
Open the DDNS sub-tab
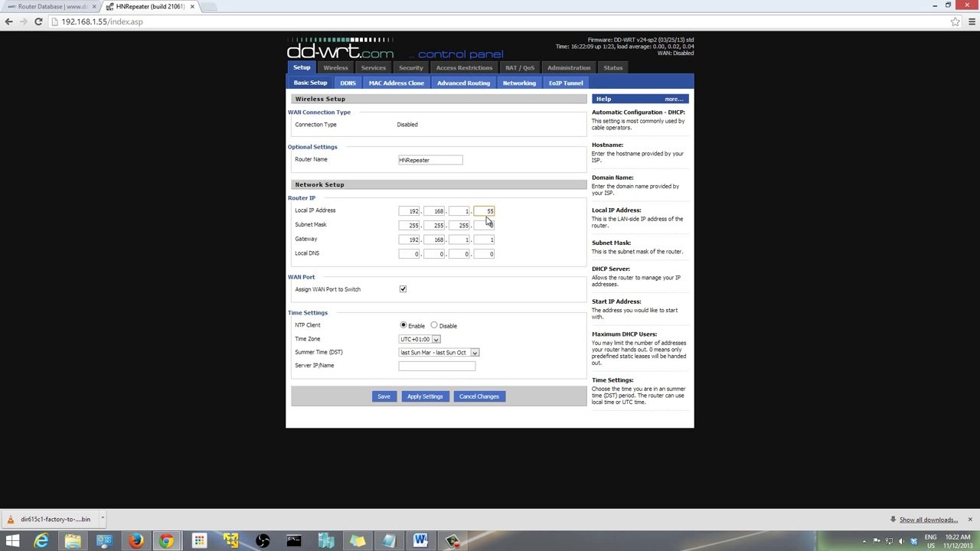click(x=348, y=83)
